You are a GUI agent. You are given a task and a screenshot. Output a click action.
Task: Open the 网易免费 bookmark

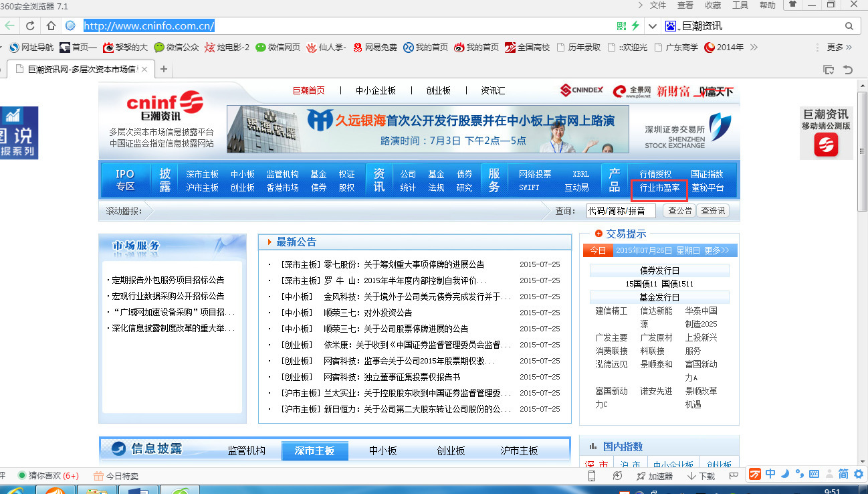(375, 48)
